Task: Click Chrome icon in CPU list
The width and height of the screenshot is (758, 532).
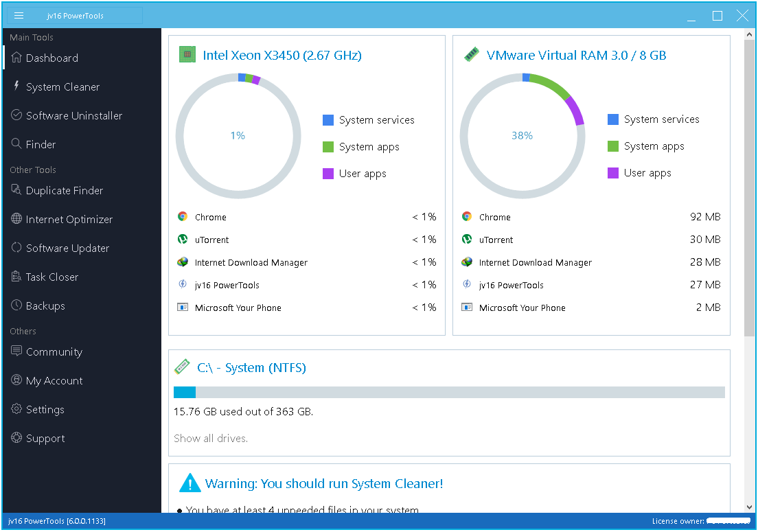Action: point(182,216)
